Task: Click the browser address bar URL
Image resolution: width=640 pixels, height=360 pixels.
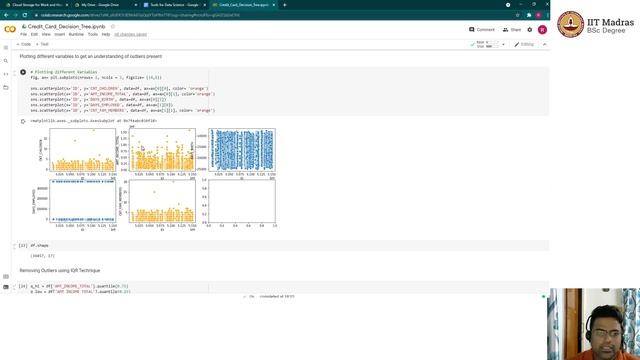Action: click(140, 15)
